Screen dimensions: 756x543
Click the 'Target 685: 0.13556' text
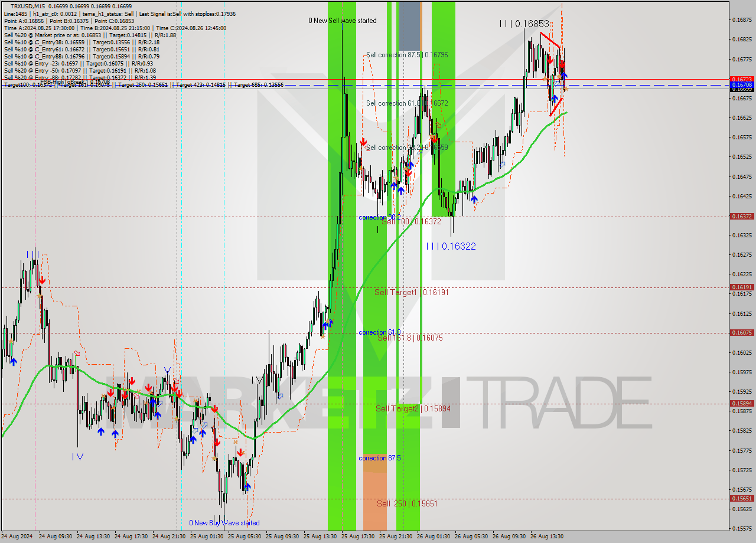[259, 85]
